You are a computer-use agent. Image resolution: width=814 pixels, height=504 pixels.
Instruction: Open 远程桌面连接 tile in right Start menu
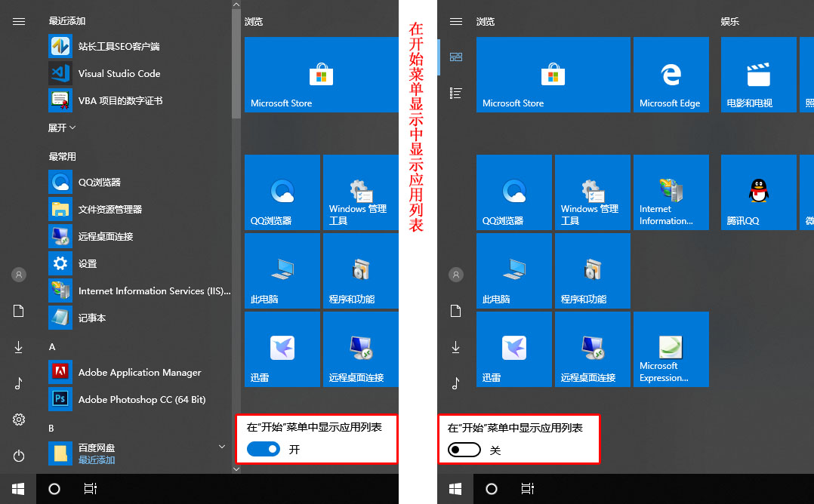click(x=592, y=349)
